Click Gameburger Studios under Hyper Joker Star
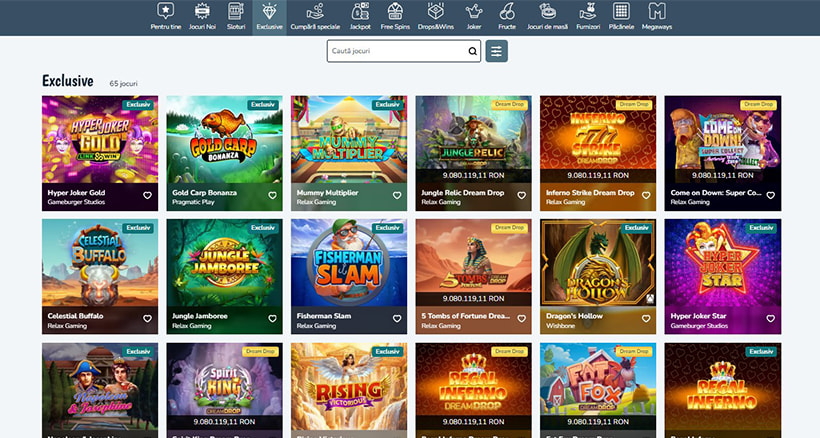The image size is (820, 438). pos(699,326)
